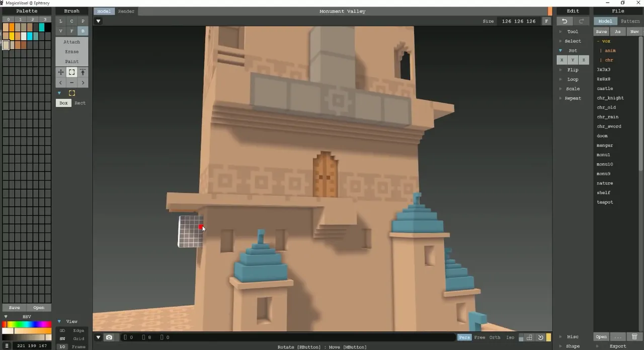
Task: Open the color list icon beside RGB values
Action: 7,346
